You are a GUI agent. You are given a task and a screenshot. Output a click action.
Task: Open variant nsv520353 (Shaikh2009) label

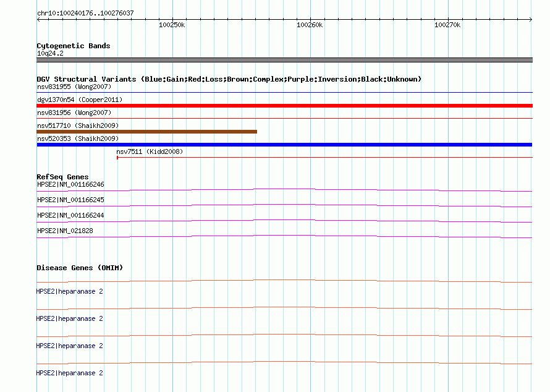[78, 138]
